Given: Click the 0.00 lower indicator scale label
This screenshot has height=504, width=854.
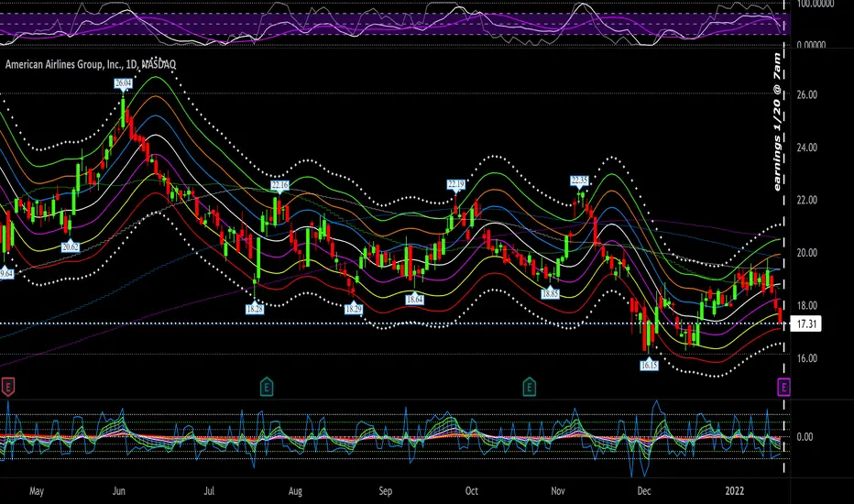Looking at the screenshot, I should pyautogui.click(x=805, y=437).
